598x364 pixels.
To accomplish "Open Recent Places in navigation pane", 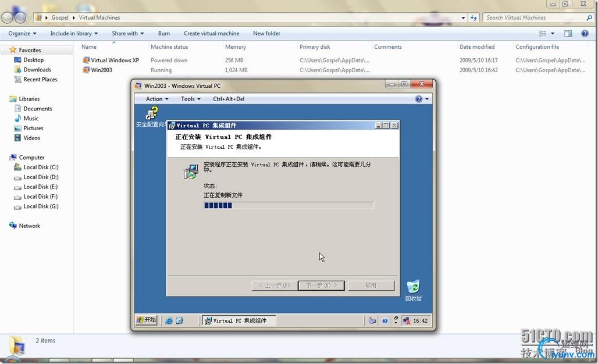I will [x=35, y=79].
